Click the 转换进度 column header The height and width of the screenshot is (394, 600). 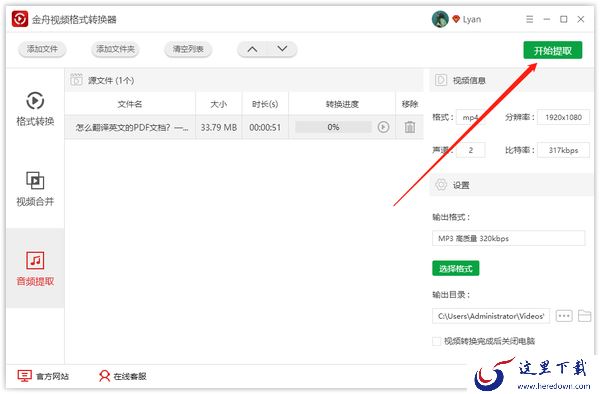tap(342, 104)
